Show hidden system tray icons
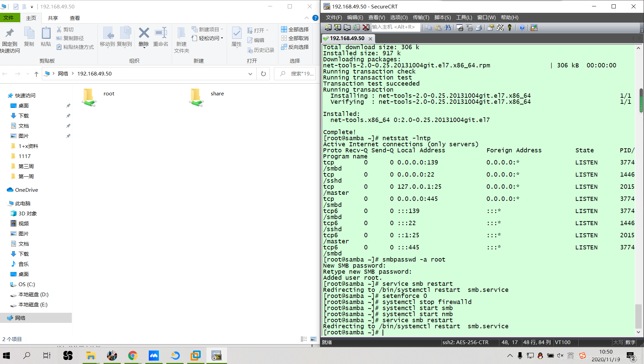This screenshot has height=364, width=644. [510, 356]
